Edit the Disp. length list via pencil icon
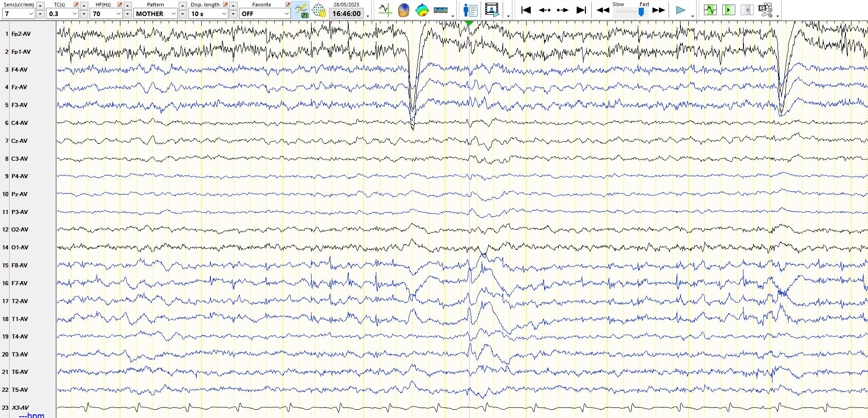Screen dimensions: 868x418 click(226, 5)
